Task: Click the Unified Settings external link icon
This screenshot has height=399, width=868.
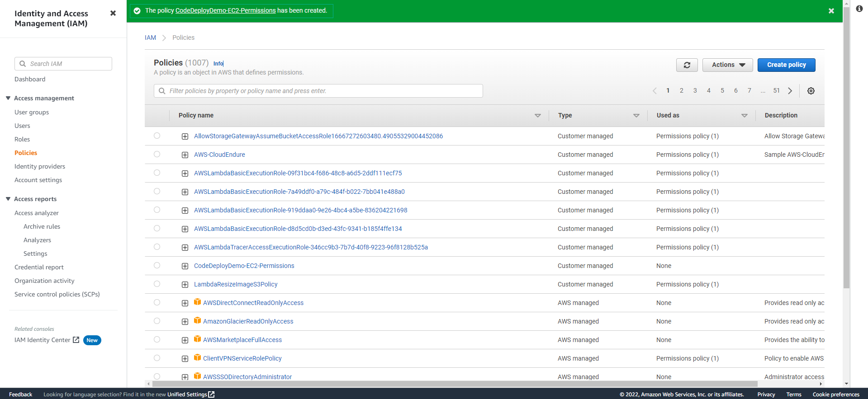Action: pos(211,394)
